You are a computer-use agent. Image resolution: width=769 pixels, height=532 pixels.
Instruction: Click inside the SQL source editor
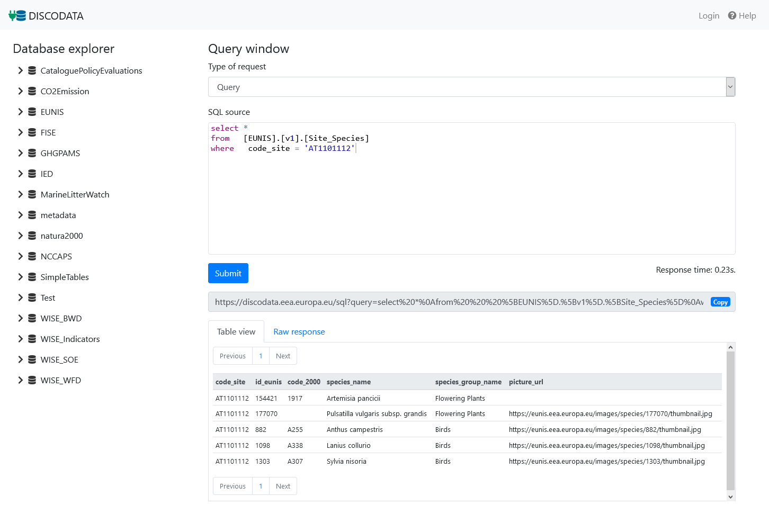point(471,188)
